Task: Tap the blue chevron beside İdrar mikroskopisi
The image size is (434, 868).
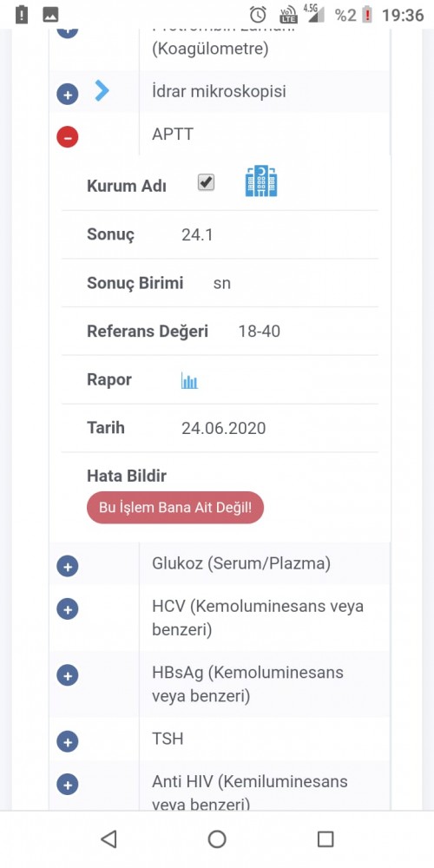Action: coord(102,90)
